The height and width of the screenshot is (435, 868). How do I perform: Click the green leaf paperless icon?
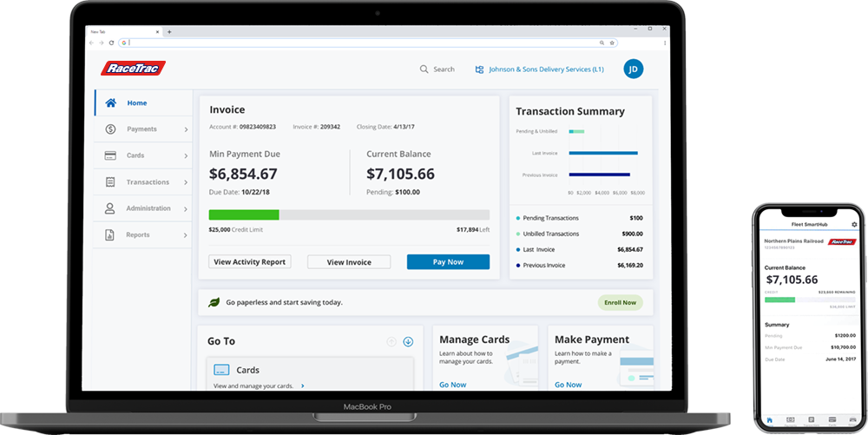tap(214, 302)
